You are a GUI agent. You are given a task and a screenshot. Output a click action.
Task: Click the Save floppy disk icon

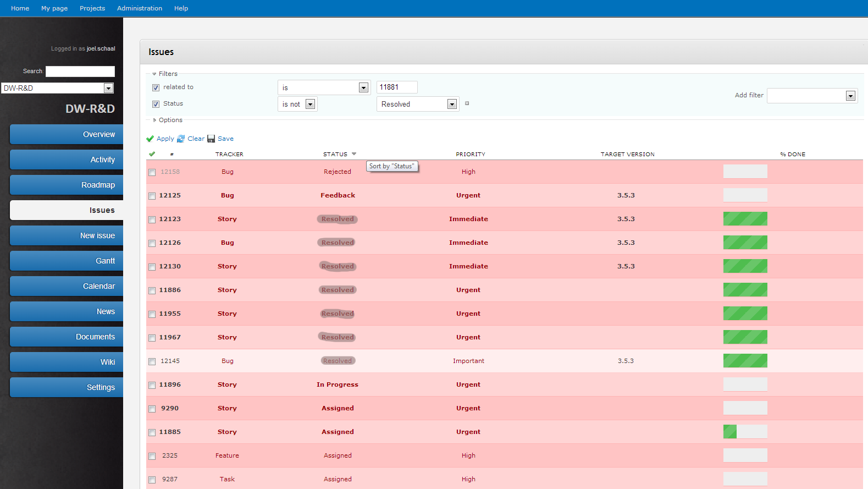(211, 139)
